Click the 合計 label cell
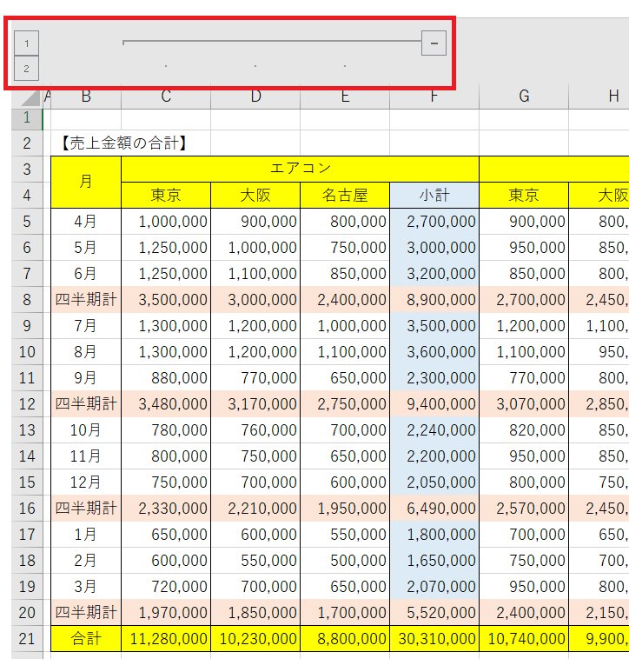This screenshot has height=672, width=629. point(86,639)
